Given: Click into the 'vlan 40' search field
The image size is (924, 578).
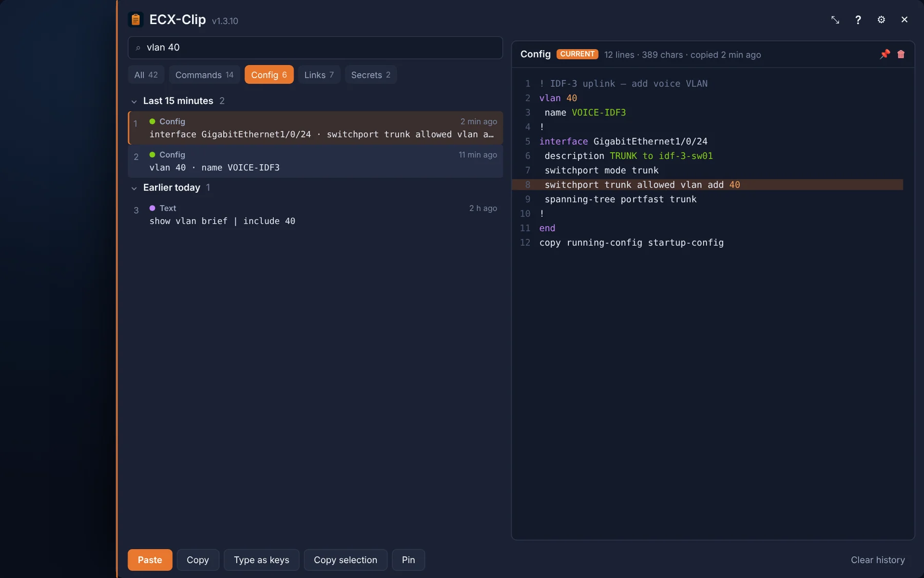Looking at the screenshot, I should [315, 47].
